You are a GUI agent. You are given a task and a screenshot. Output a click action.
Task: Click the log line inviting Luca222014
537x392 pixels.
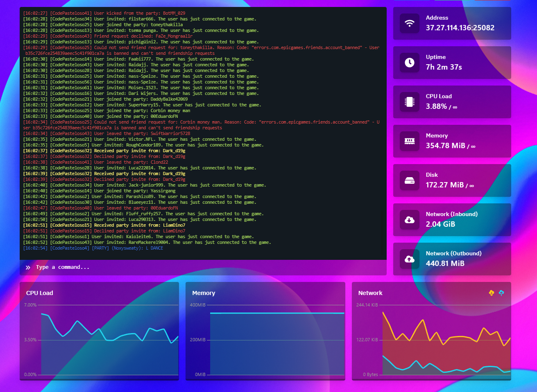(140, 168)
